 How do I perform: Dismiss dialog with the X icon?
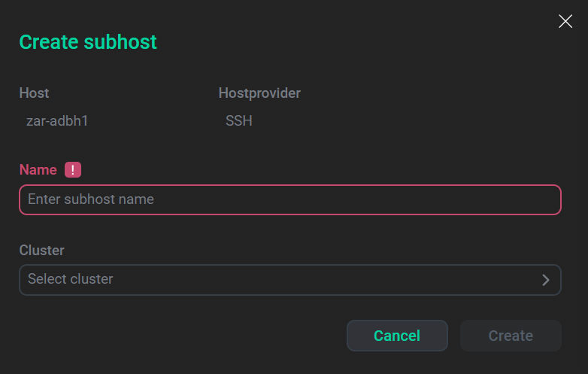[x=565, y=21]
